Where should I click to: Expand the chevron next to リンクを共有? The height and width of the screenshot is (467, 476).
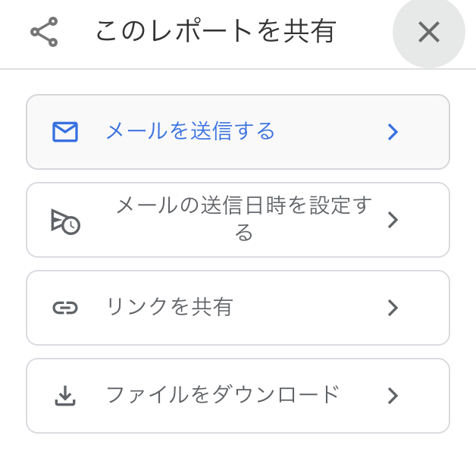coord(393,308)
